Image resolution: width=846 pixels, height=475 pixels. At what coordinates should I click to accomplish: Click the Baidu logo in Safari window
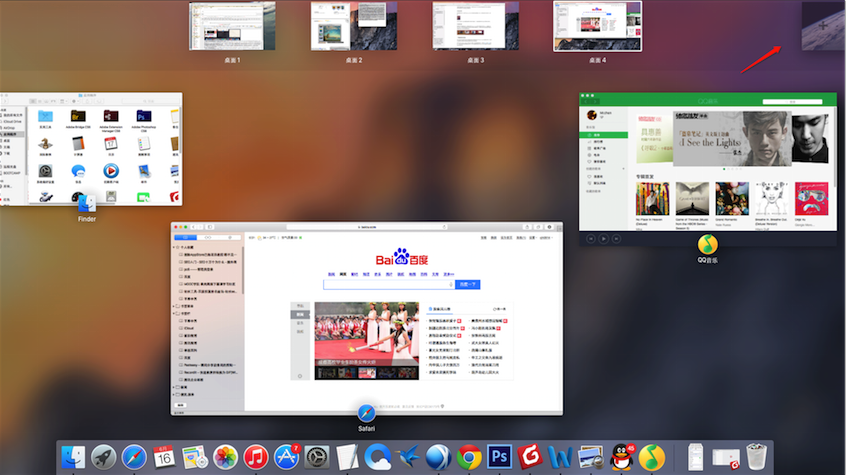pos(402,257)
